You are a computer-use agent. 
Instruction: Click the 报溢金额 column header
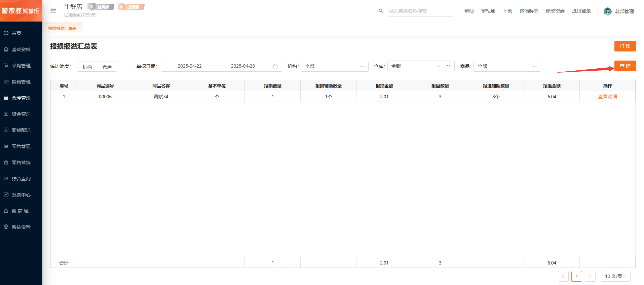pyautogui.click(x=552, y=86)
